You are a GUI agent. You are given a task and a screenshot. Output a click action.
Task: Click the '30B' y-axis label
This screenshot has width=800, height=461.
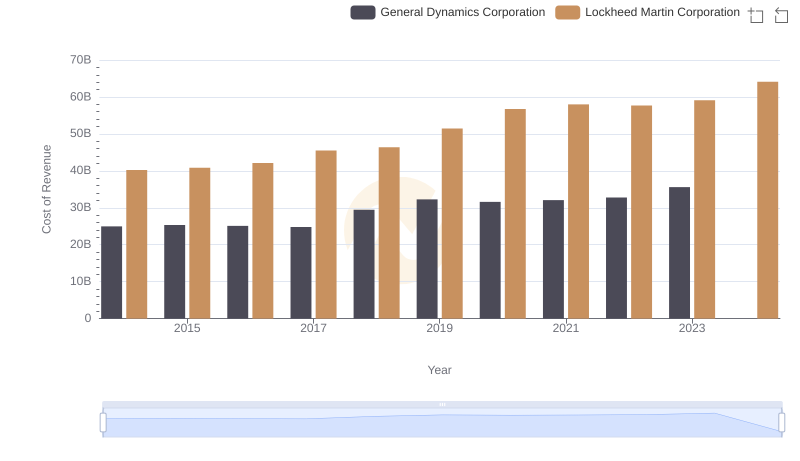pos(81,208)
